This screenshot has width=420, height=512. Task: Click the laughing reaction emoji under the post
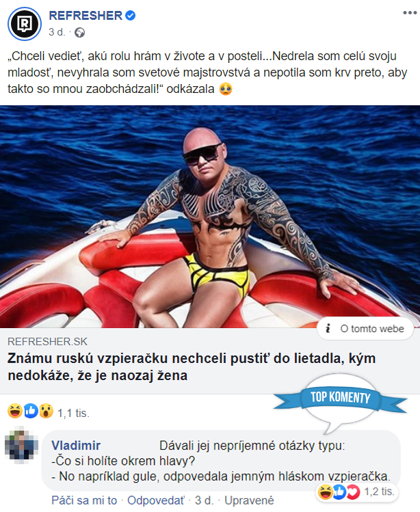coord(15,411)
